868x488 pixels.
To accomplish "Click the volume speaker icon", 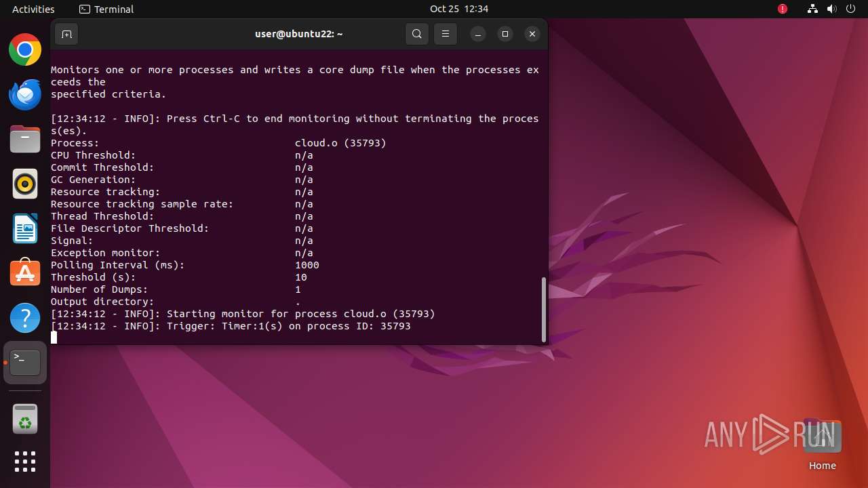I will tap(831, 9).
